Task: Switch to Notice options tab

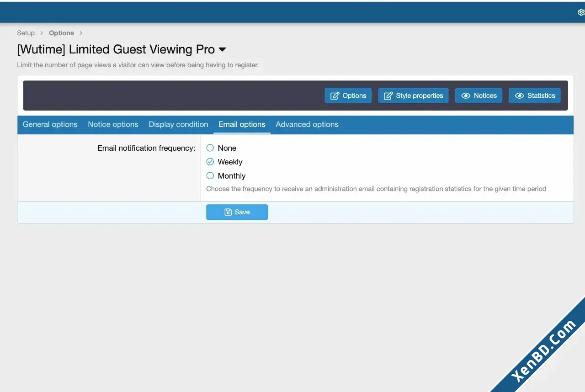Action: [113, 124]
